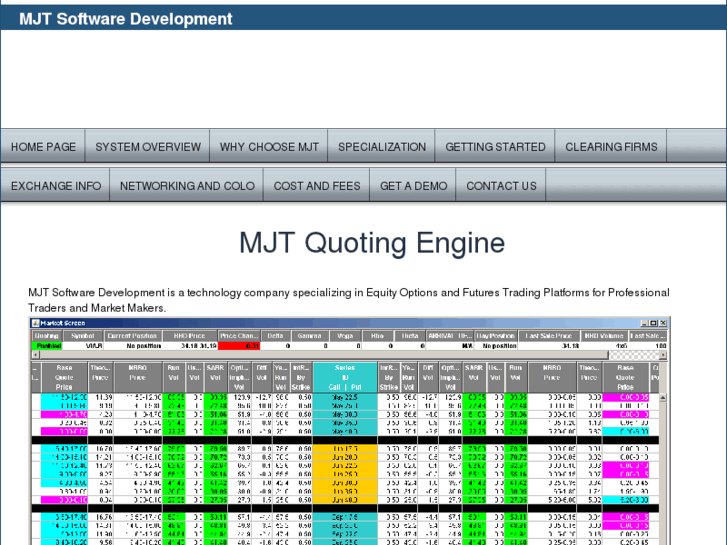727x545 pixels.
Task: Click the Series ID Call | Put column header
Action: tap(344, 376)
